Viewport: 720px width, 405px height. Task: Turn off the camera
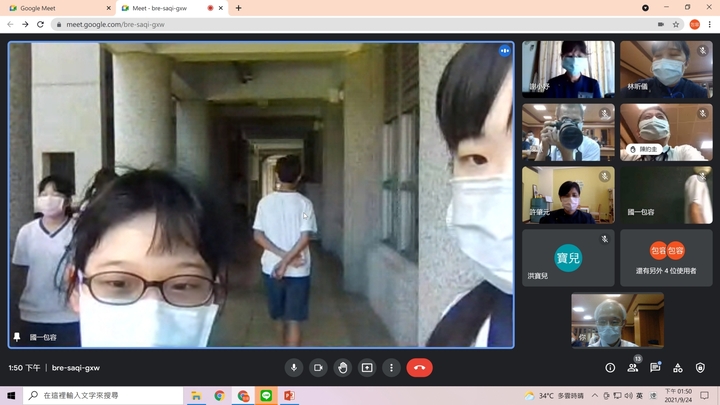point(318,367)
